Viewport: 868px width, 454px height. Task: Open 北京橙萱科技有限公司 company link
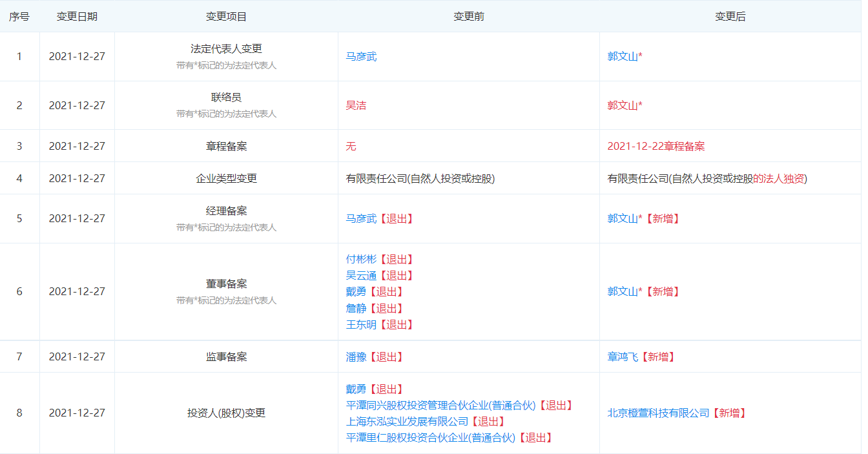[x=657, y=413]
